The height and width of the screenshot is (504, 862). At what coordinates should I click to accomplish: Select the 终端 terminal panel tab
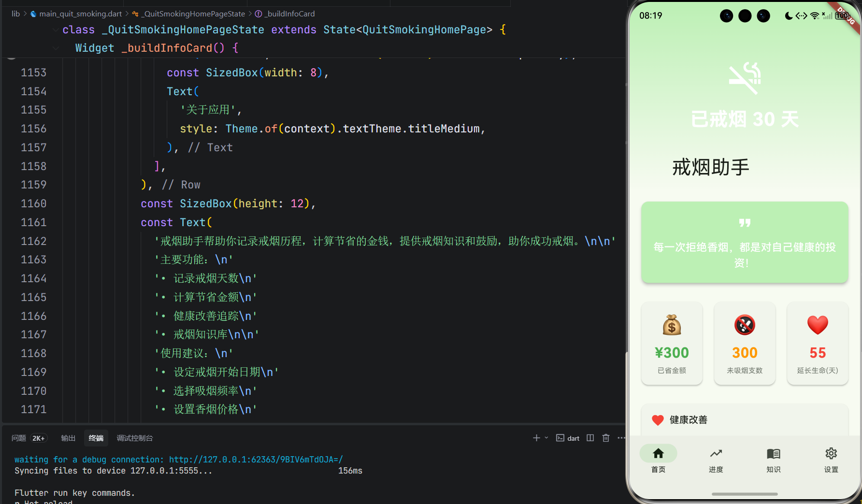coord(96,438)
